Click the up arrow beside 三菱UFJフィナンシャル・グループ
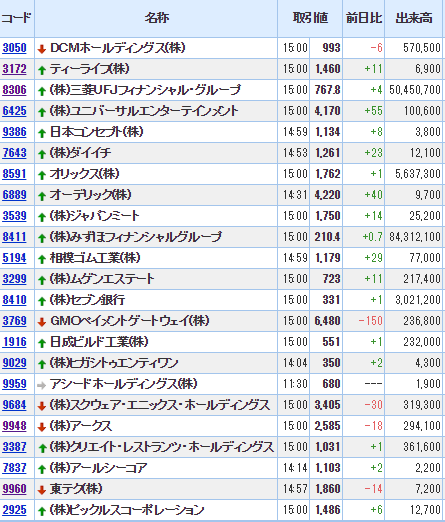 pos(42,91)
